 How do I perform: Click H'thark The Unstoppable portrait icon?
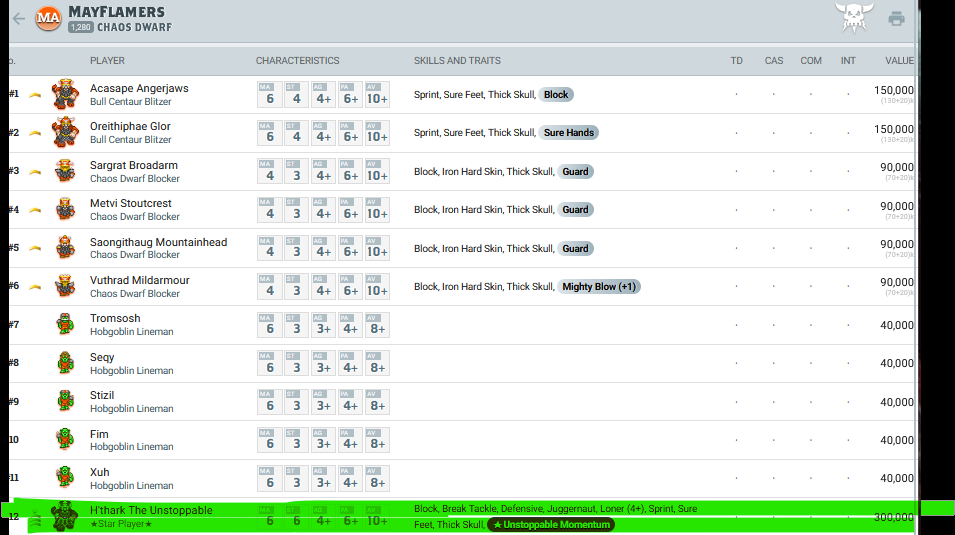point(65,516)
